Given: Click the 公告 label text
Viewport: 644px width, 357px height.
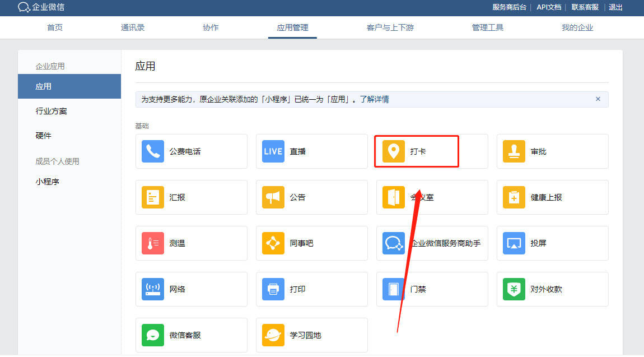Looking at the screenshot, I should tap(298, 198).
